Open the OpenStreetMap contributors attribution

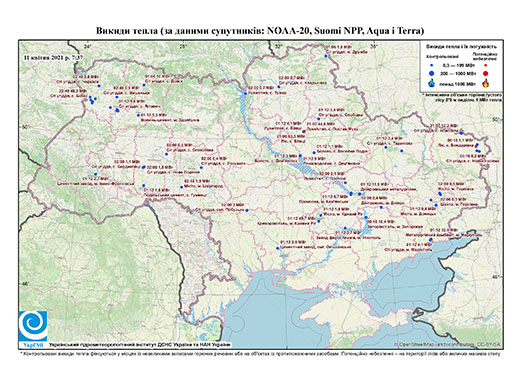(x=447, y=344)
